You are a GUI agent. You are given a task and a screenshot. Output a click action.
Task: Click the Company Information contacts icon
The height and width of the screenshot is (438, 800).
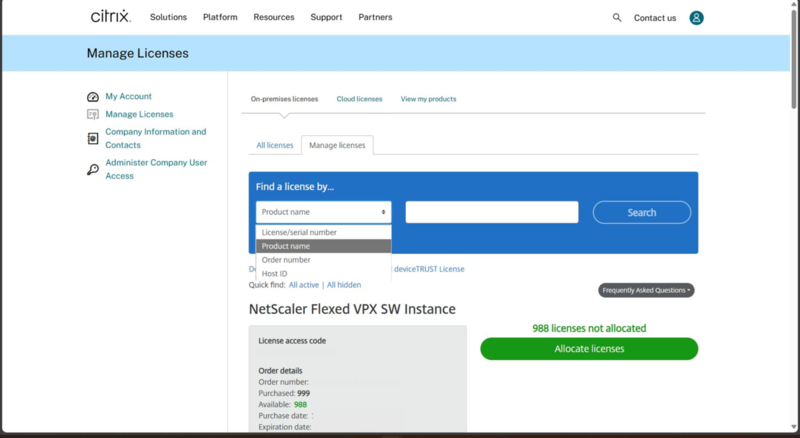pyautogui.click(x=92, y=138)
